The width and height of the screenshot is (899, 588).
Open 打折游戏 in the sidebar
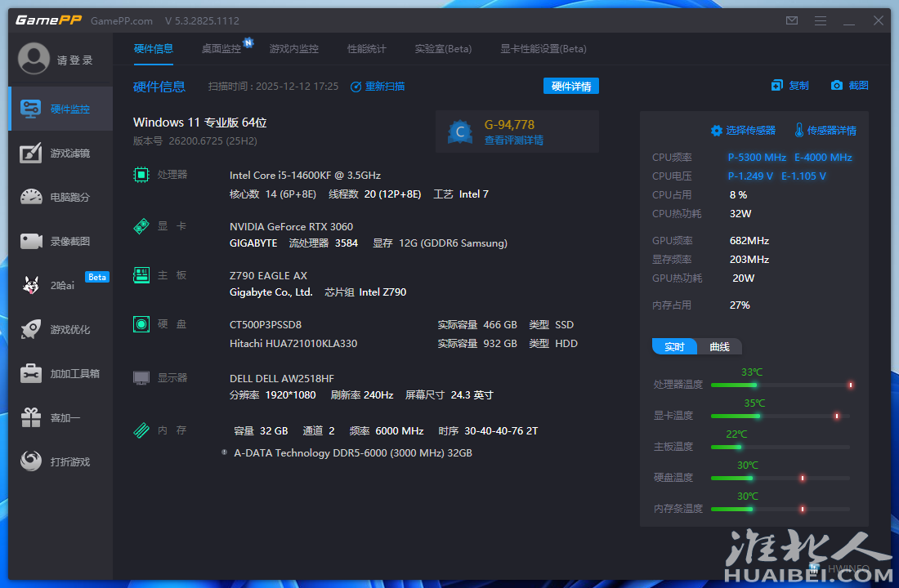click(x=60, y=461)
